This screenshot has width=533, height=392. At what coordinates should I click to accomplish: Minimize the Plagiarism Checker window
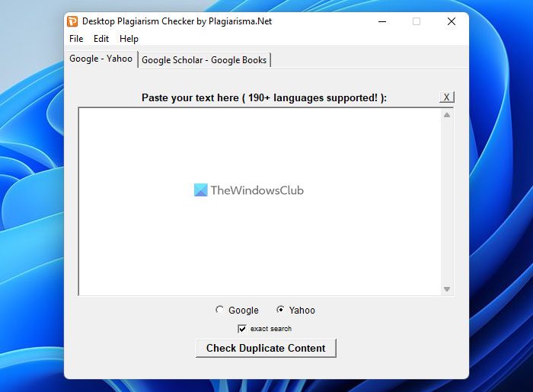pos(382,21)
